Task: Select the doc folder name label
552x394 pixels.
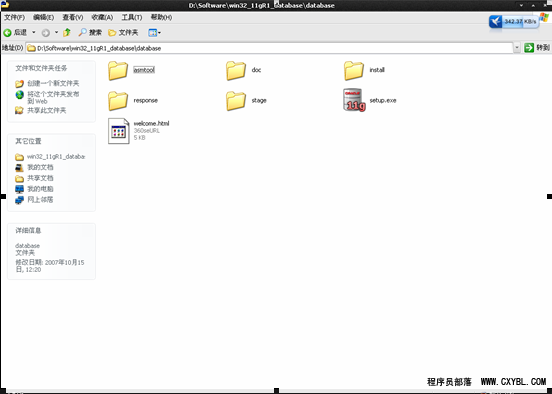Action: (x=256, y=70)
